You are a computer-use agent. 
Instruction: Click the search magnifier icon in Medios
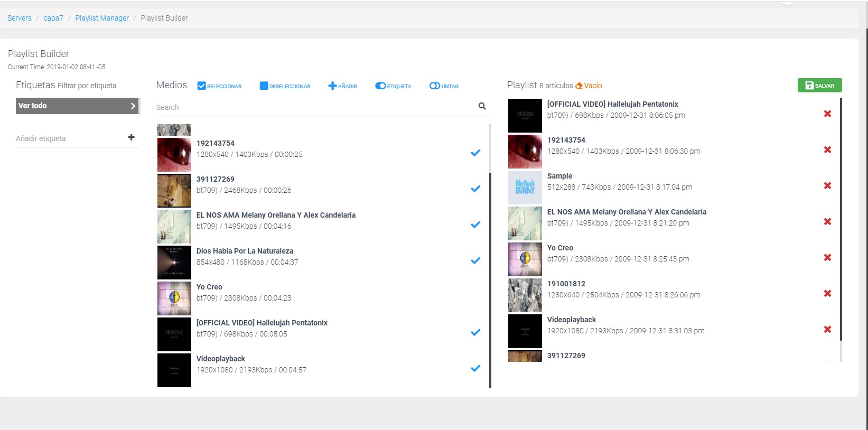(x=482, y=106)
